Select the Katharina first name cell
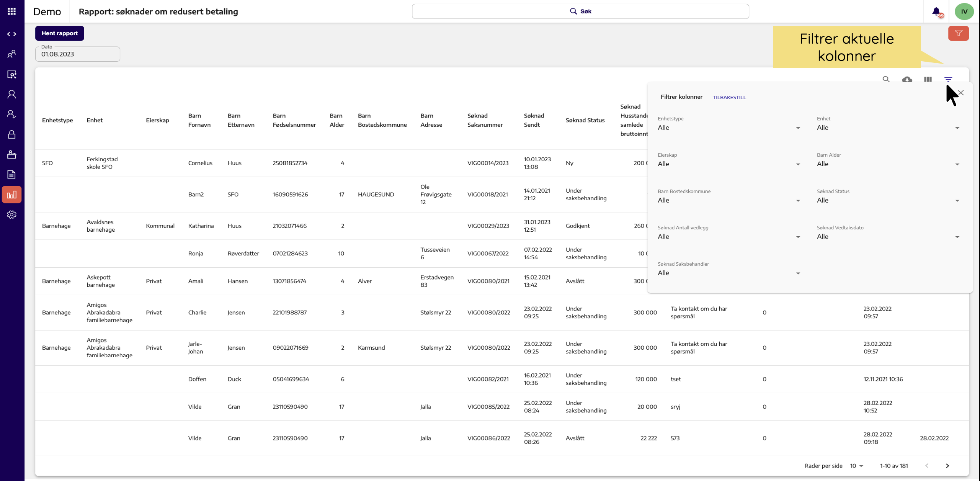This screenshot has width=980, height=481. 201,226
